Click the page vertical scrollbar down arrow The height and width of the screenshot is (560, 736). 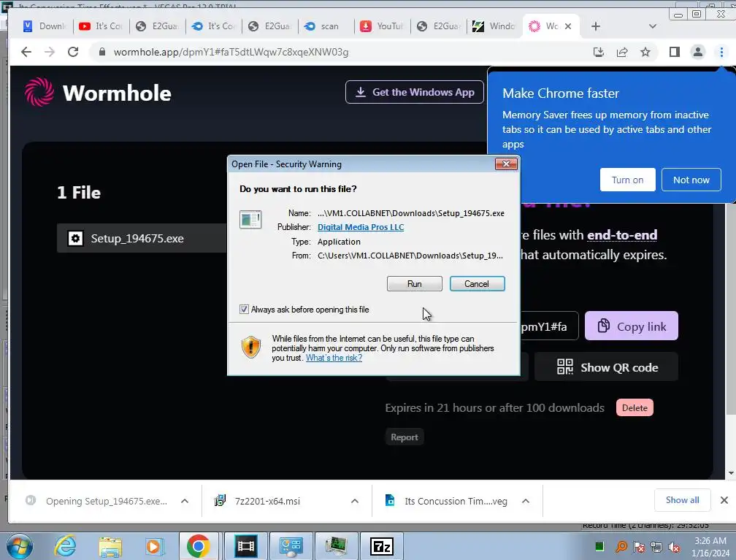730,473
